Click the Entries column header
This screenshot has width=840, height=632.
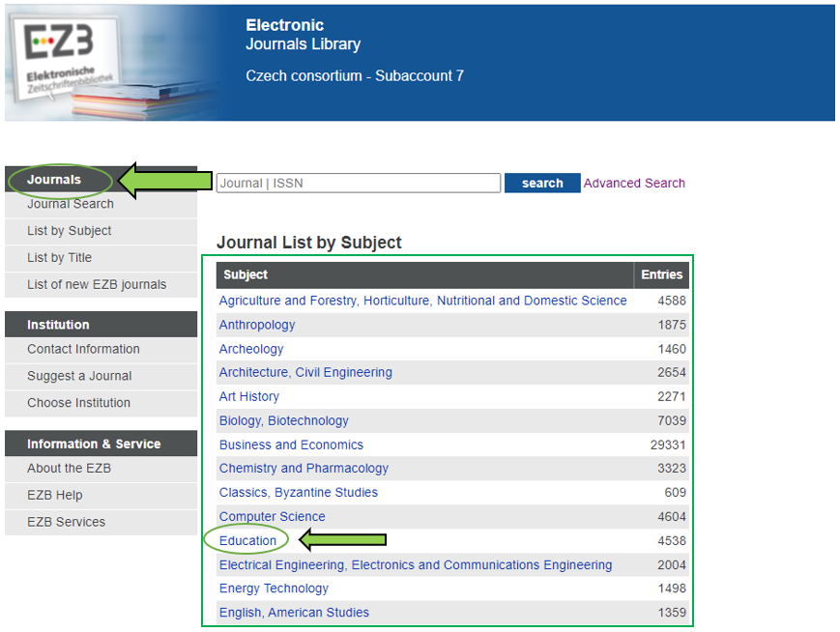[661, 274]
